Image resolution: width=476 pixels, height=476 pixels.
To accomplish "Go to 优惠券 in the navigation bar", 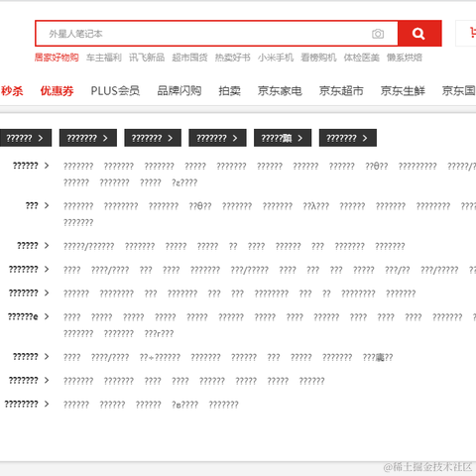I will [x=57, y=91].
